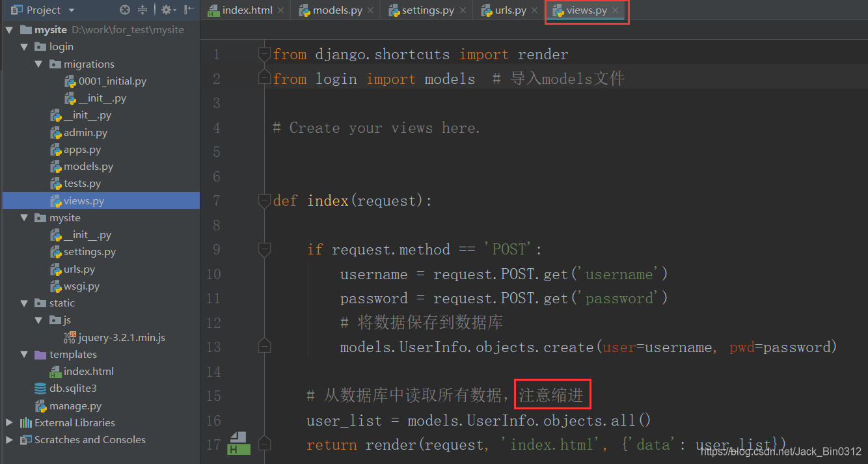Close the urls.py tab
The image size is (868, 464).
point(534,10)
